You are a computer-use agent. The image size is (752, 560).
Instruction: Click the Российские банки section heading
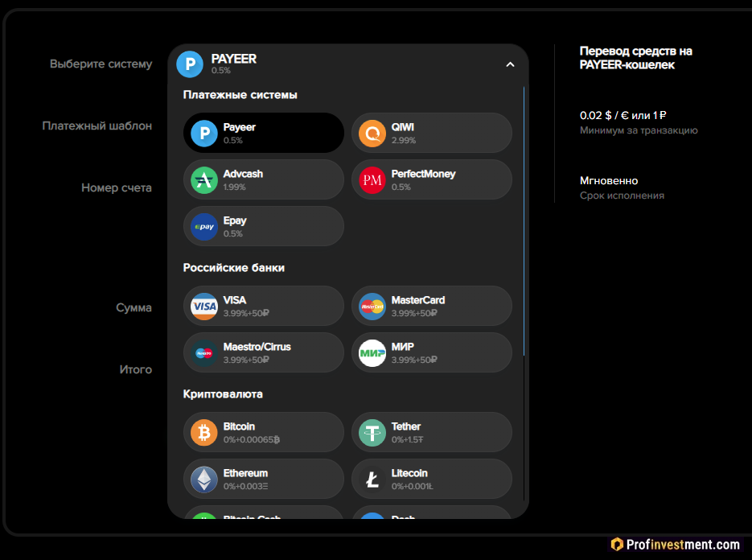click(x=234, y=267)
